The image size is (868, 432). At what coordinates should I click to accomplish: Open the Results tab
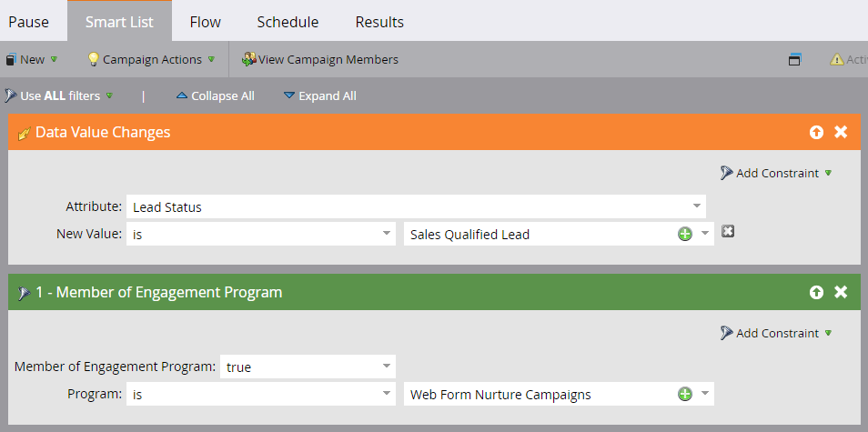(x=379, y=22)
